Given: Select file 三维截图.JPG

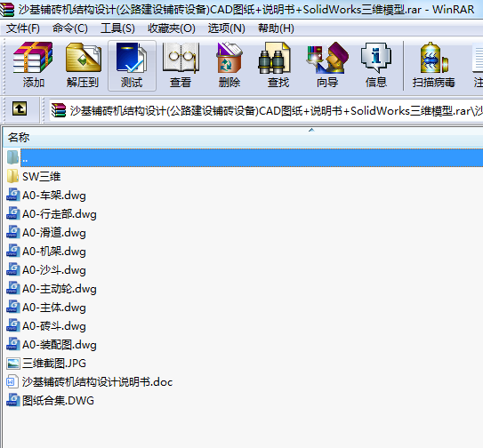Looking at the screenshot, I should 54,364.
